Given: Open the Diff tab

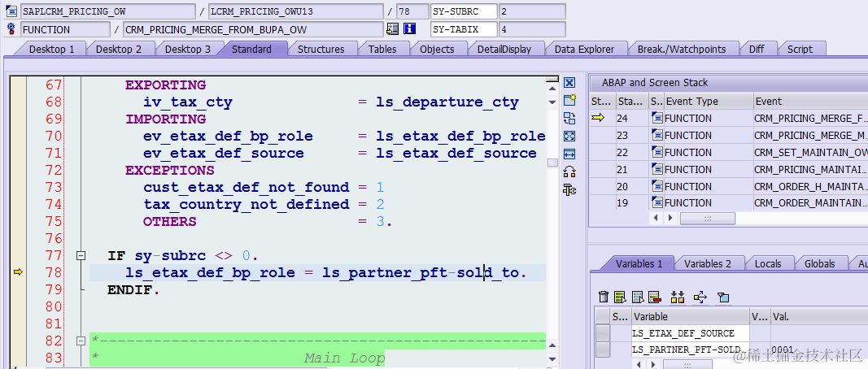Looking at the screenshot, I should 757,49.
